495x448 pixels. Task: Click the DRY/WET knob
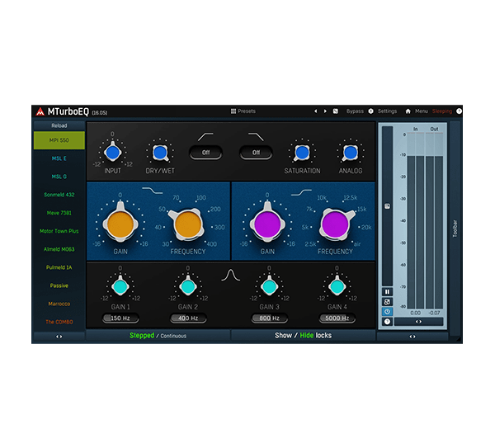click(x=160, y=153)
